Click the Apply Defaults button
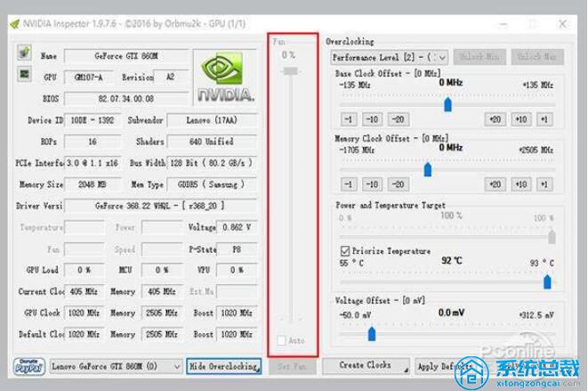Viewport: 588px width, 391px height. (447, 366)
